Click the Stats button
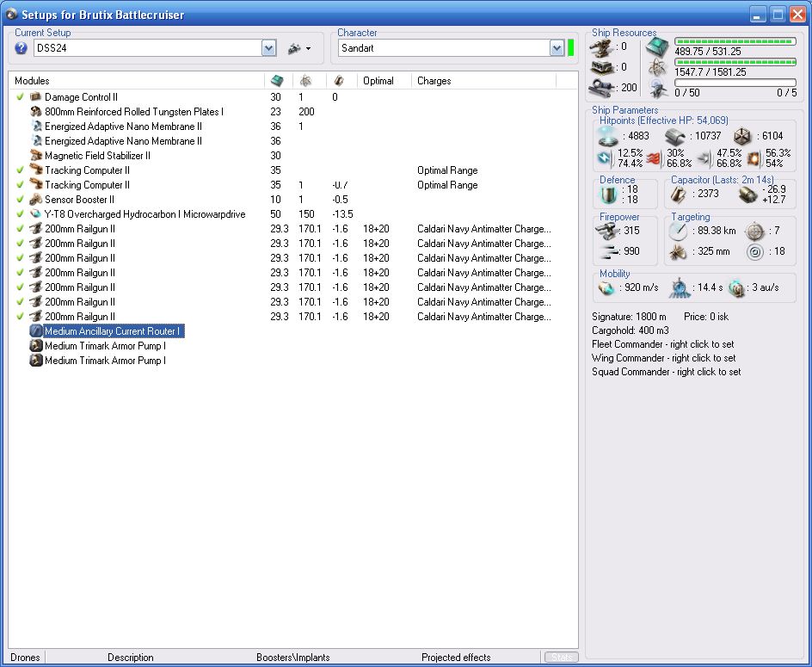812x667 pixels. click(x=562, y=658)
